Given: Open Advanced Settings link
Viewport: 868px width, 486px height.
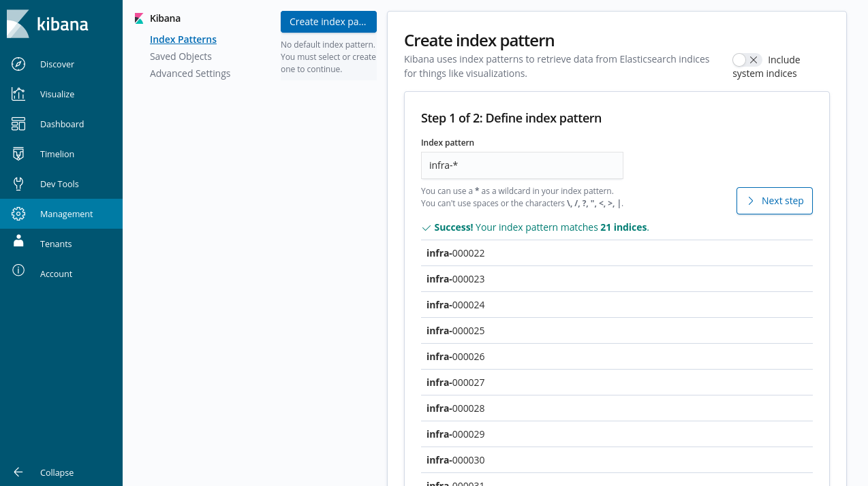Looking at the screenshot, I should pyautogui.click(x=190, y=74).
